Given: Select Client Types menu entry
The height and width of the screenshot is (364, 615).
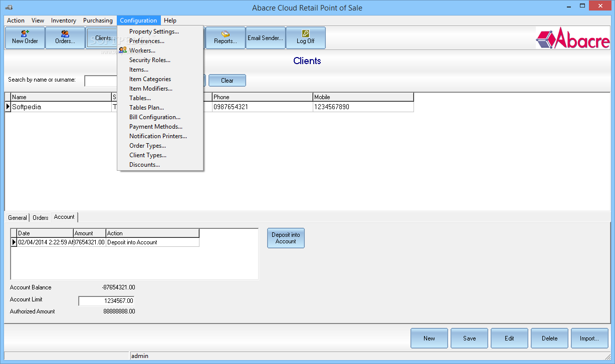Looking at the screenshot, I should point(160,155).
